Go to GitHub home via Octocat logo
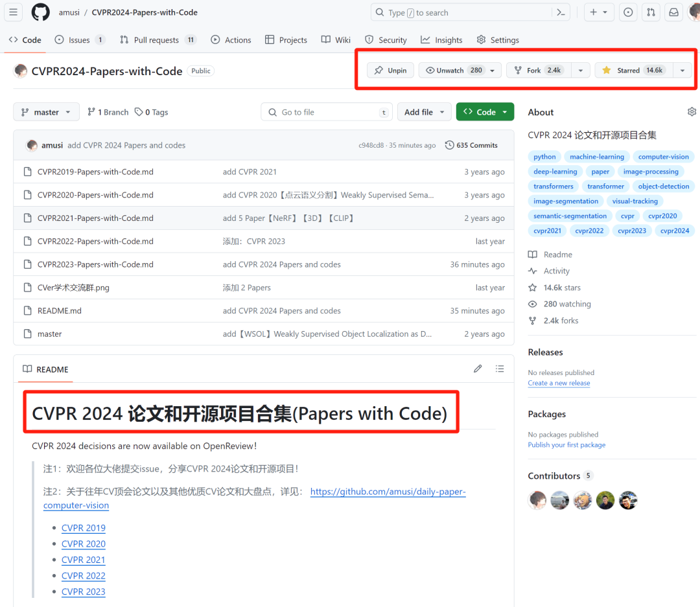The width and height of the screenshot is (700, 607). point(41,12)
